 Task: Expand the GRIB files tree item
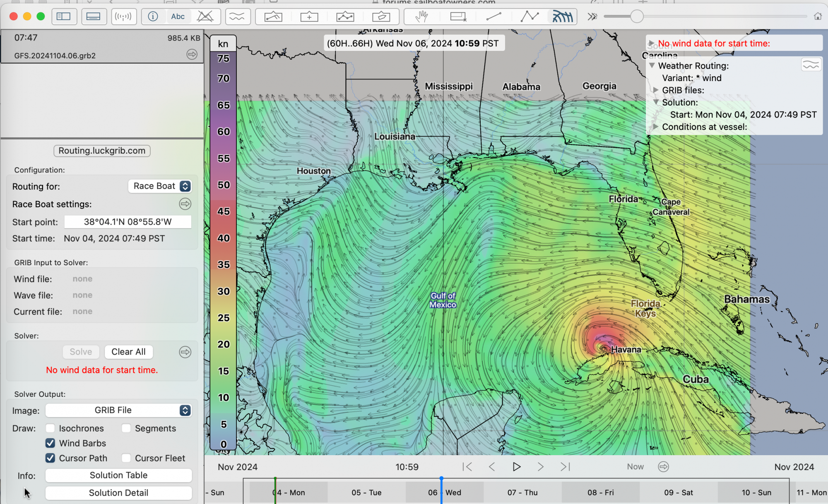(x=656, y=90)
